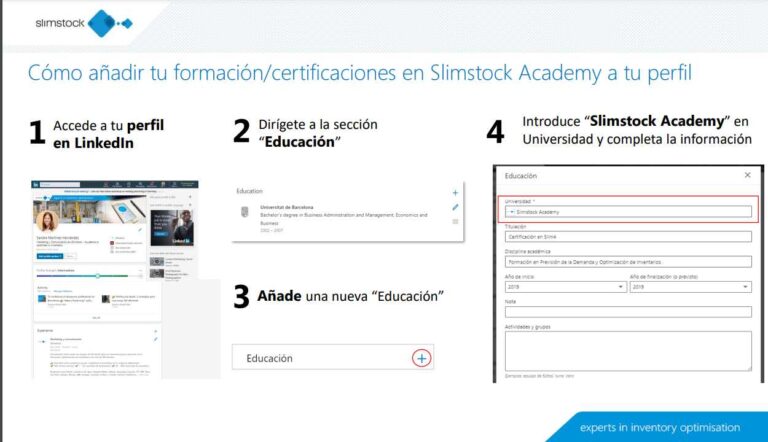Click the LinkedIn ad banner in profile sidebar
This screenshot has width=768, height=442.
coord(172,227)
